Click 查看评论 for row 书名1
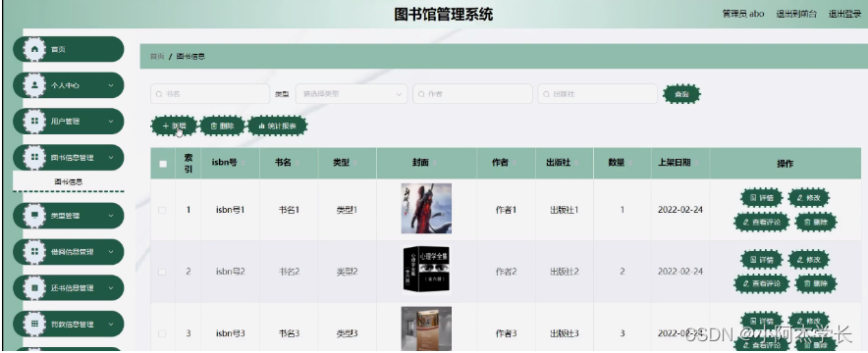This screenshot has height=353, width=868. (x=762, y=222)
